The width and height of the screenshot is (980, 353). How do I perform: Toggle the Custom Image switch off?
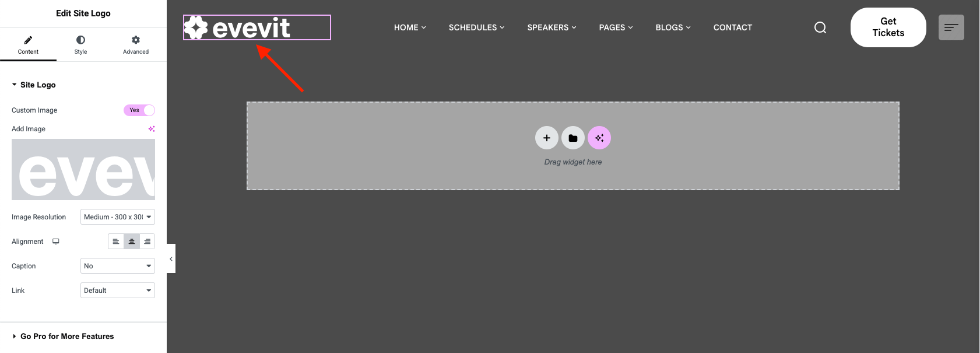click(x=139, y=110)
